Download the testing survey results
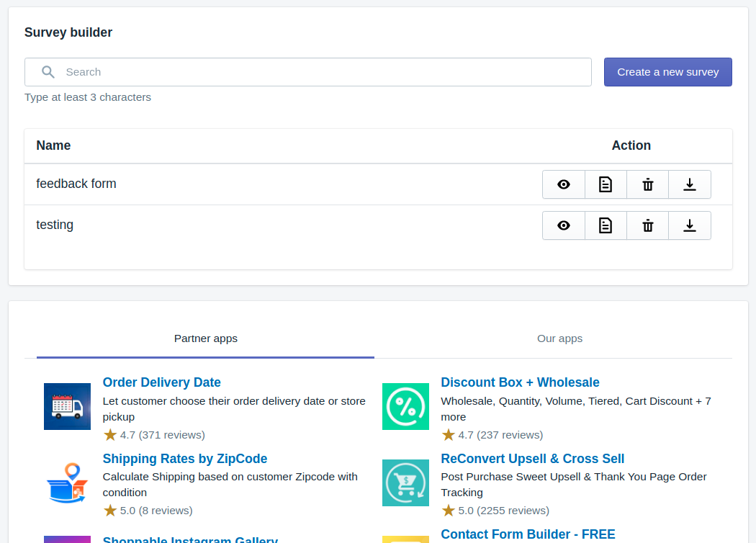756x543 pixels. click(x=690, y=225)
